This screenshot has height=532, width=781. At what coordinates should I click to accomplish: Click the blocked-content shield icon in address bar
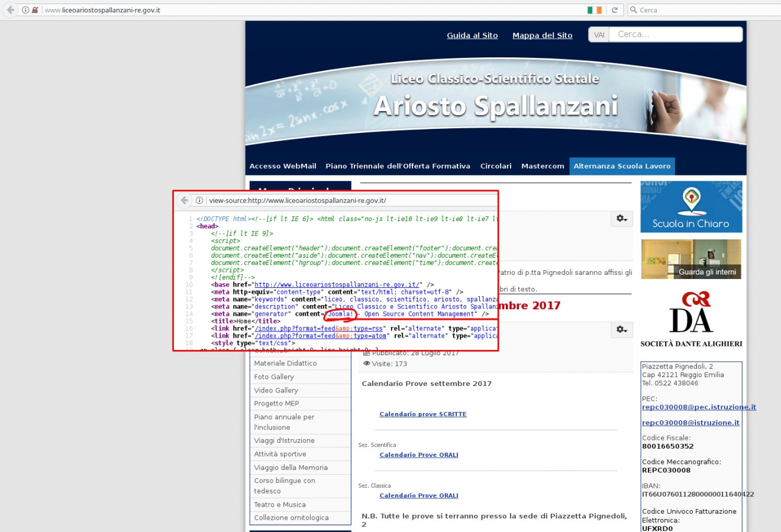click(35, 10)
